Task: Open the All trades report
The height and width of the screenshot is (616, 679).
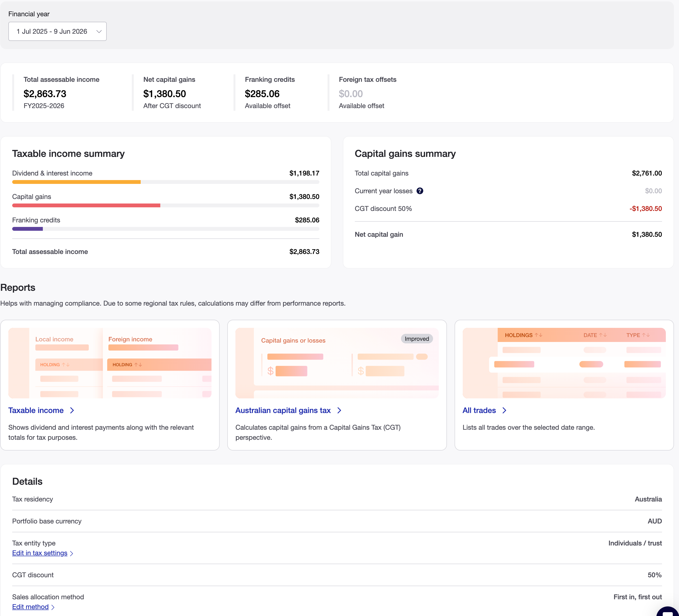Action: tap(479, 410)
